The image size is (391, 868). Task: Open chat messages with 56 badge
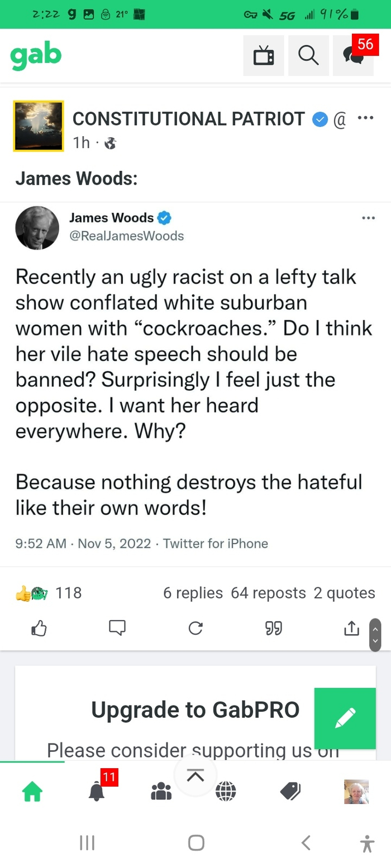coord(353,56)
